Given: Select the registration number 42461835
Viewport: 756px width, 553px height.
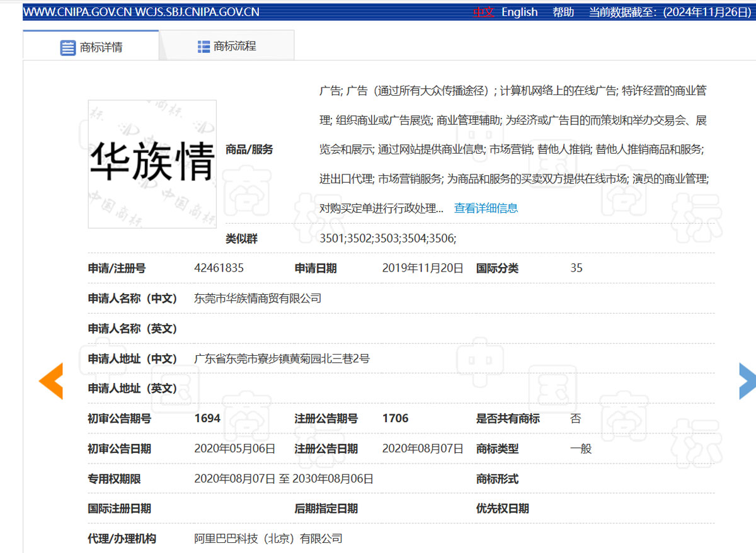Looking at the screenshot, I should [219, 268].
